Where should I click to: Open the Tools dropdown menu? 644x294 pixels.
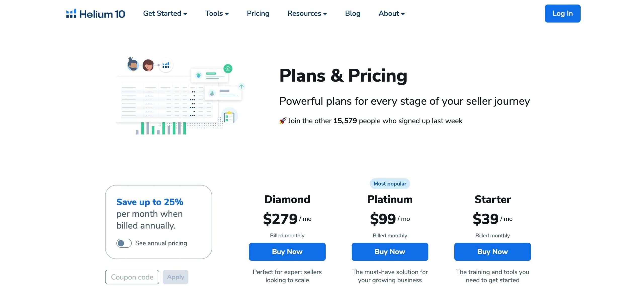[217, 13]
